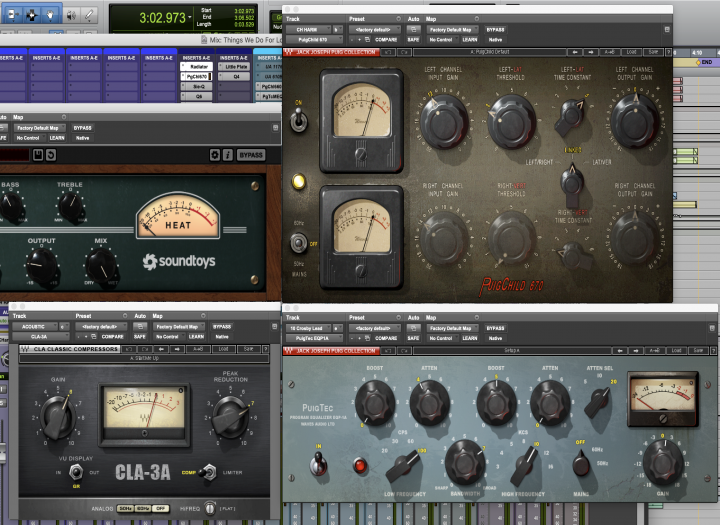Go to next preset in PuigChild 670
The width and height of the screenshot is (720, 525).
591,52
